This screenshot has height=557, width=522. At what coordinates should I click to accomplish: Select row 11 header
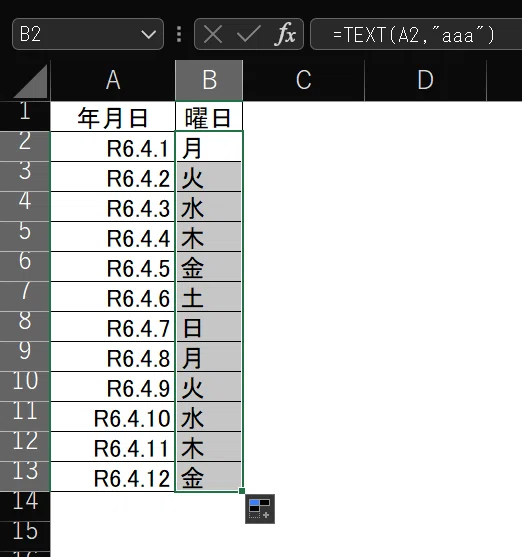[x=25, y=416]
